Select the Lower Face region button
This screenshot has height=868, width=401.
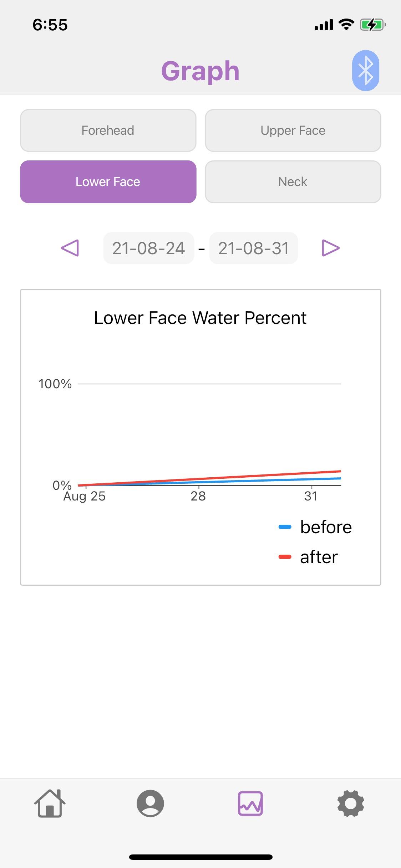point(108,182)
